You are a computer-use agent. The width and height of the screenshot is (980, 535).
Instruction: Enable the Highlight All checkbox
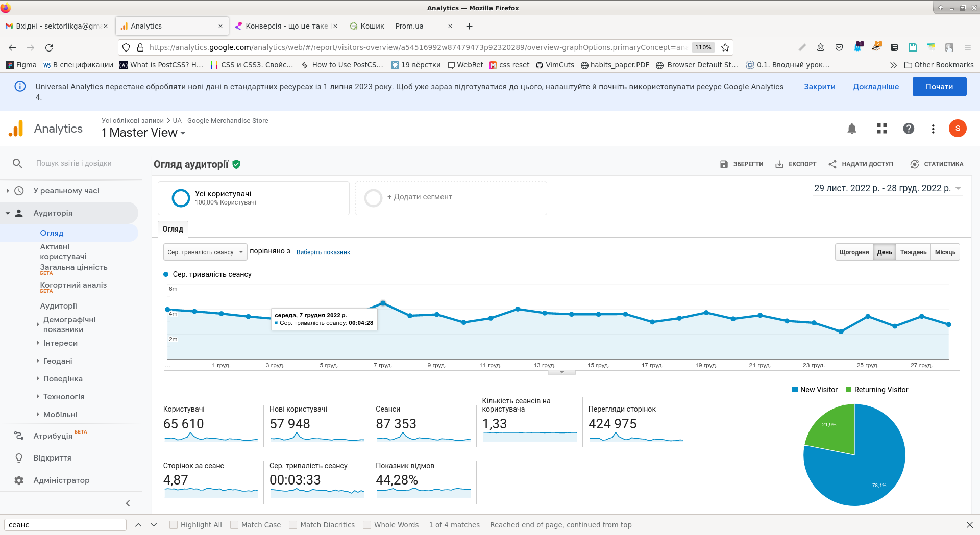174,525
